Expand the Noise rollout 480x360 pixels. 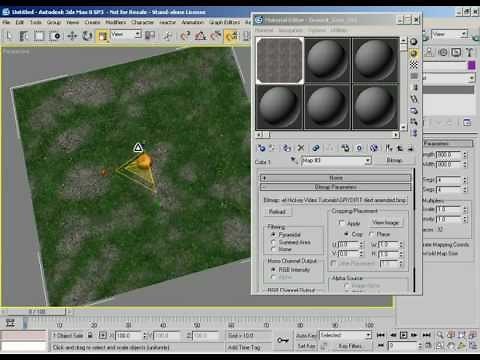[x=336, y=178]
